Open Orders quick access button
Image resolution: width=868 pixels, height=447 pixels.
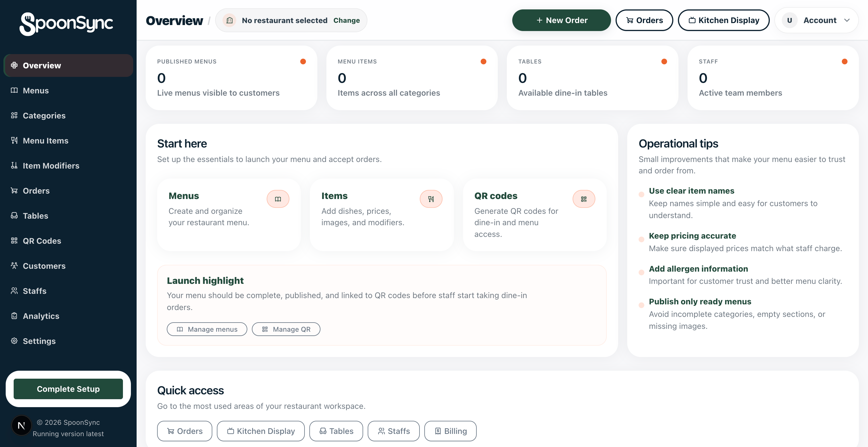pos(185,431)
